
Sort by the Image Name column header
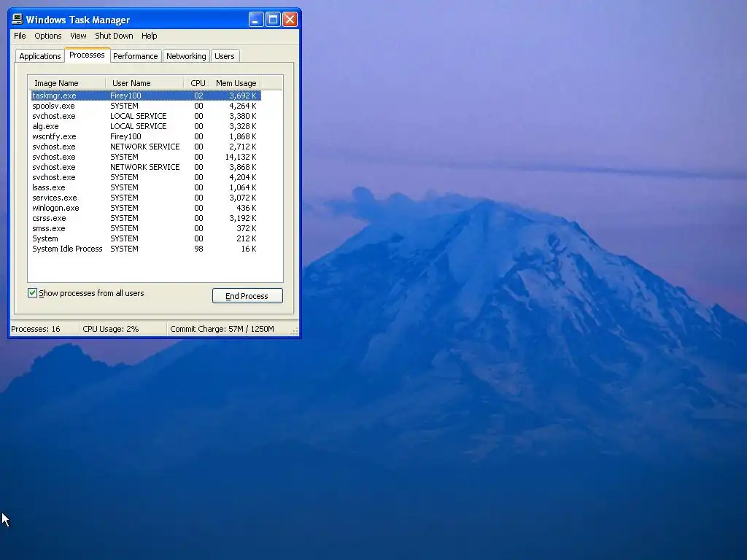(x=66, y=83)
